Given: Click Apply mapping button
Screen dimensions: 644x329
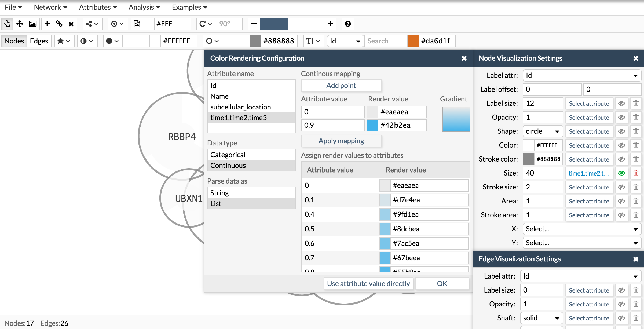Looking at the screenshot, I should click(341, 141).
